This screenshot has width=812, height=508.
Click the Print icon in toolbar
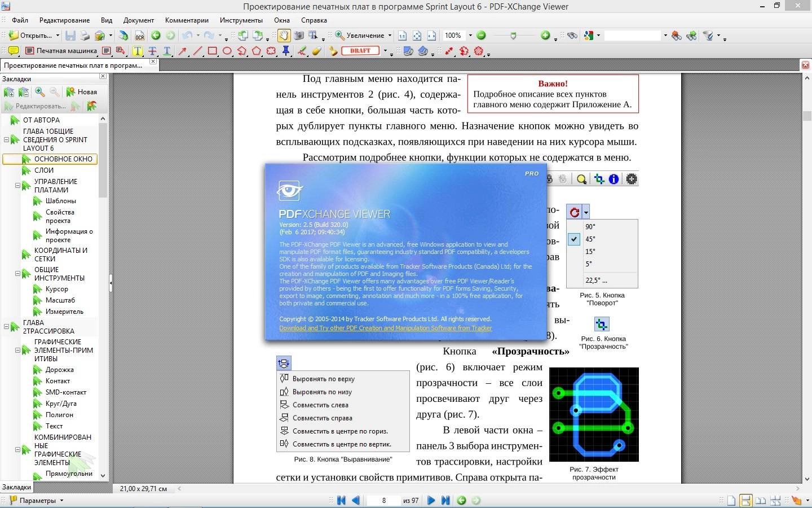click(x=85, y=36)
